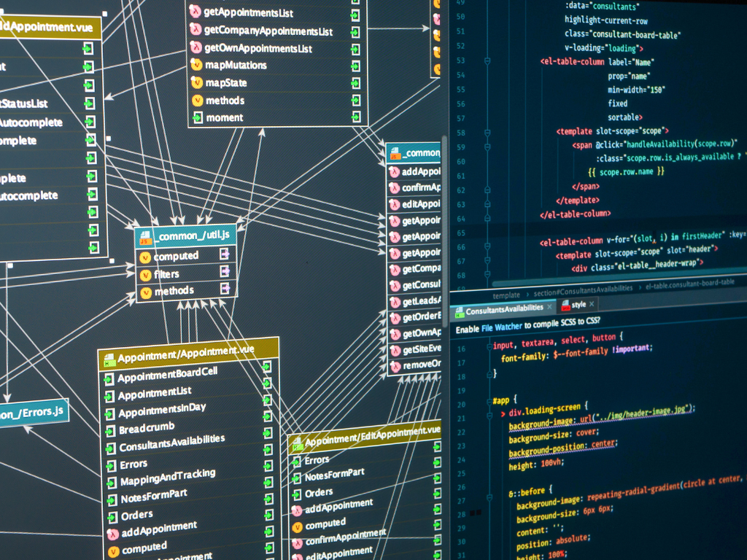Click the pink lambda icon beside addAppointment in Appointment.vue
This screenshot has height=560, width=747.
tap(112, 532)
